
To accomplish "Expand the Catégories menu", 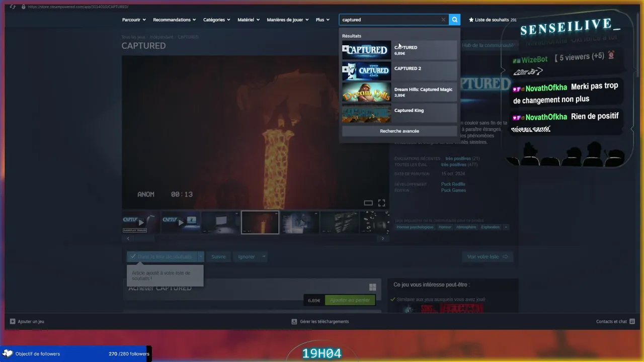I will (x=217, y=20).
